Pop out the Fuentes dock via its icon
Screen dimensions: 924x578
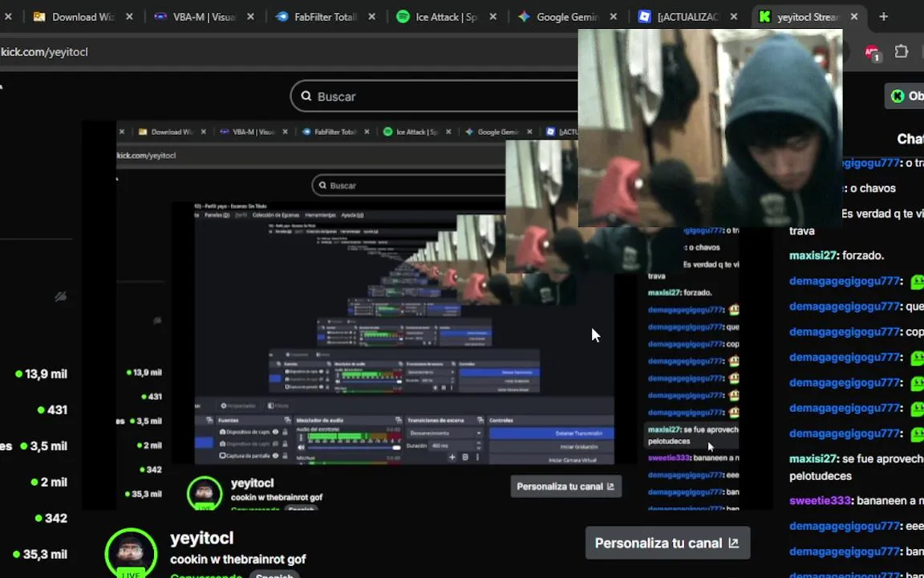287,421
